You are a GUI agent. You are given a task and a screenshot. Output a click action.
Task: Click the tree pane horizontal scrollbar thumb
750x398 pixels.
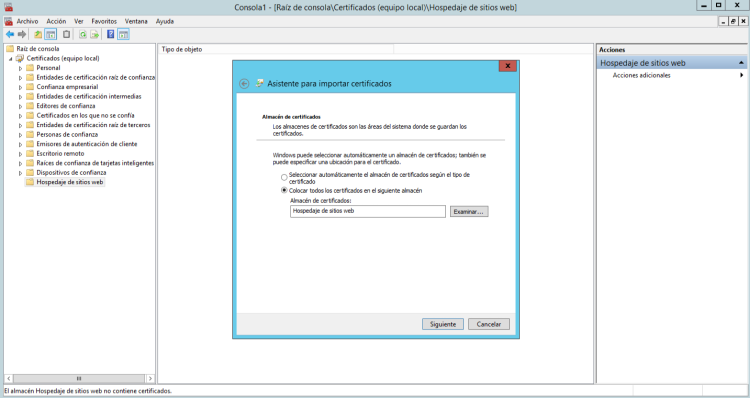pyautogui.click(x=79, y=378)
